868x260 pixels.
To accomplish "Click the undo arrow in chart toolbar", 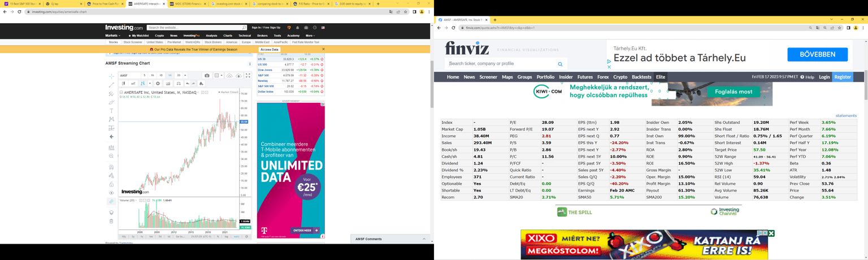I will (x=188, y=84).
